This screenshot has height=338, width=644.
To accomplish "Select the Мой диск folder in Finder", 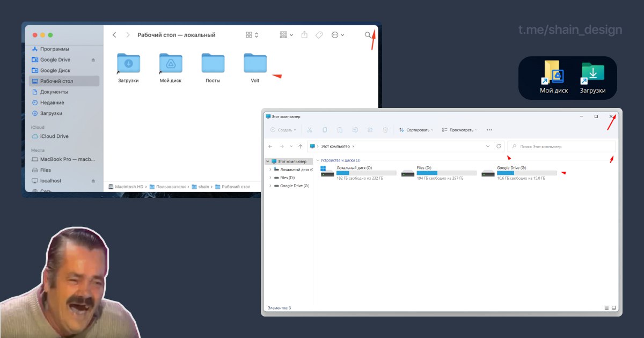I will point(171,68).
